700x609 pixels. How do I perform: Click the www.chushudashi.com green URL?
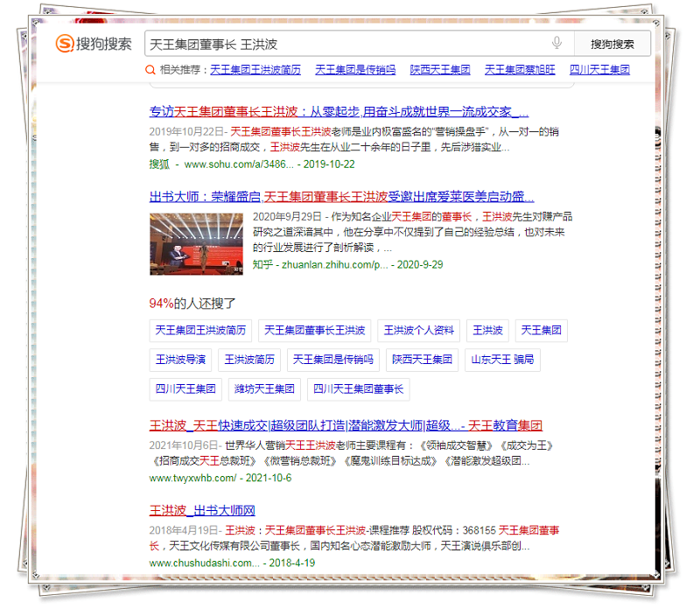(204, 563)
